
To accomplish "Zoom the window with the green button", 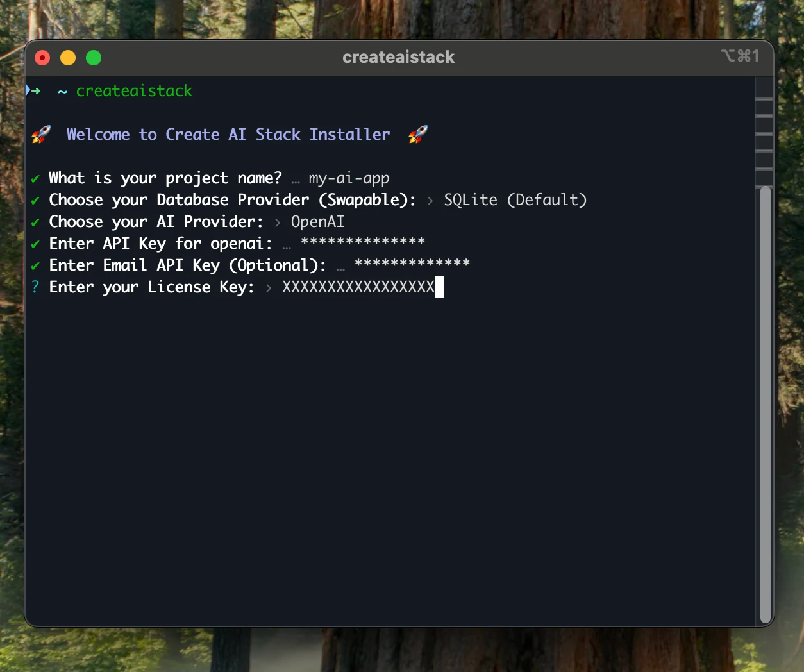I will pos(94,58).
